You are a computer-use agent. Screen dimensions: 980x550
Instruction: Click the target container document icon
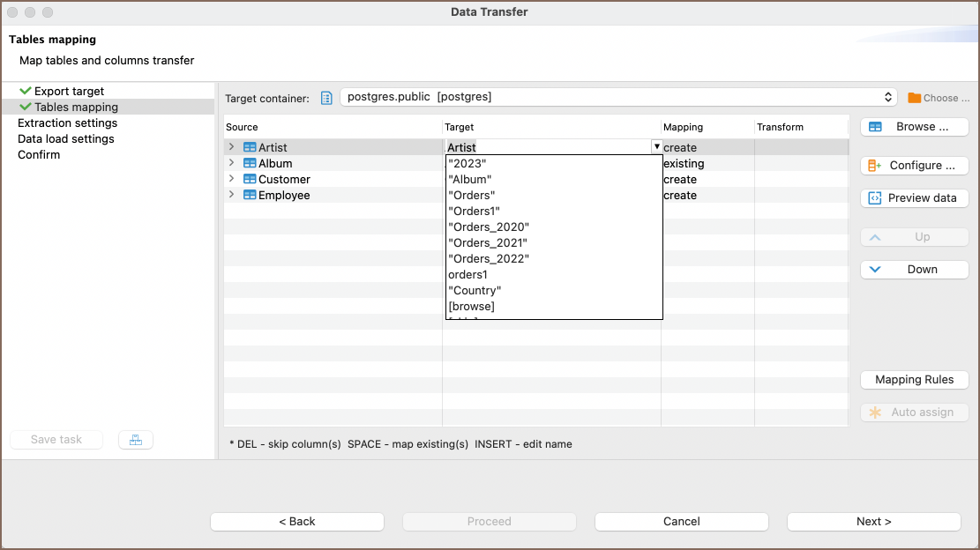[x=326, y=98]
